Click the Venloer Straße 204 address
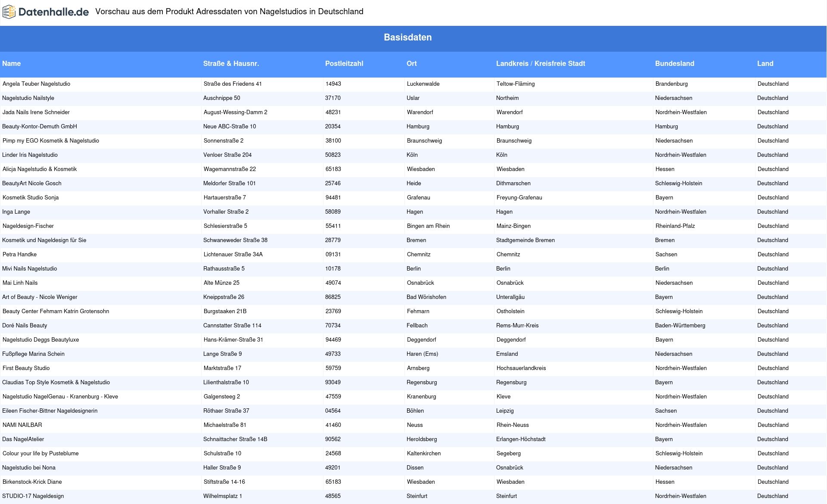The height and width of the screenshot is (504, 827). (227, 155)
